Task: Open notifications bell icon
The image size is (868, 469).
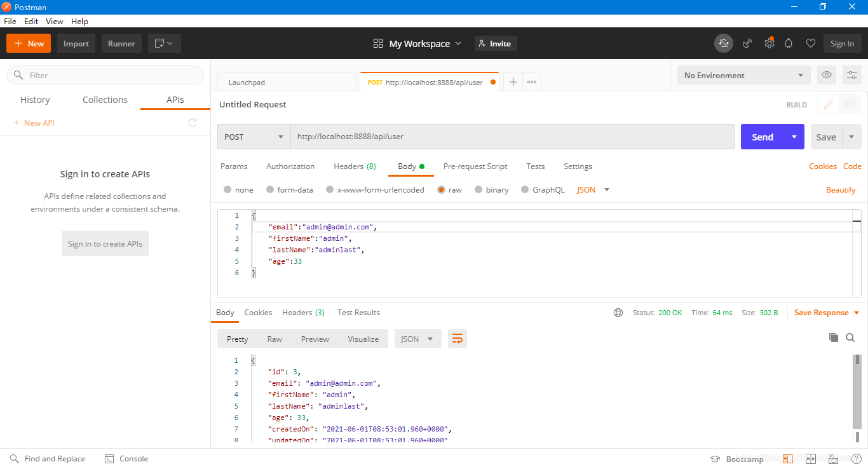Action: pos(789,43)
